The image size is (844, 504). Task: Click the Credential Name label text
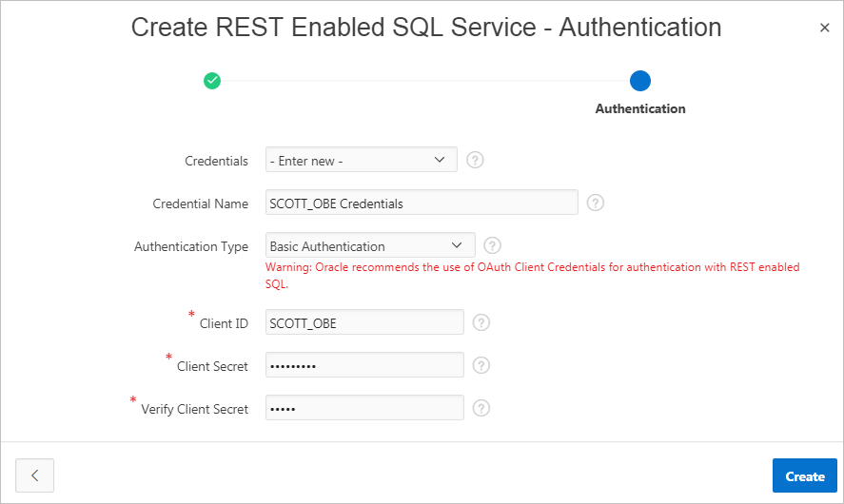tap(200, 204)
